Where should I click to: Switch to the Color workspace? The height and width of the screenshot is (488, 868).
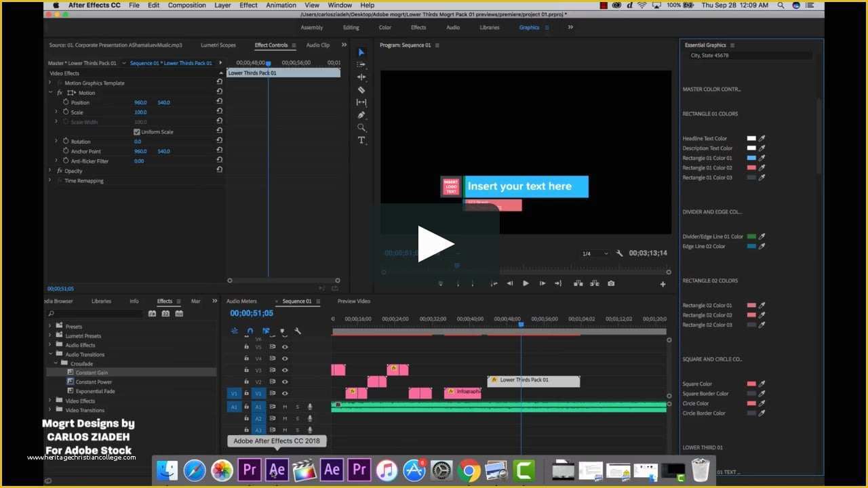385,28
